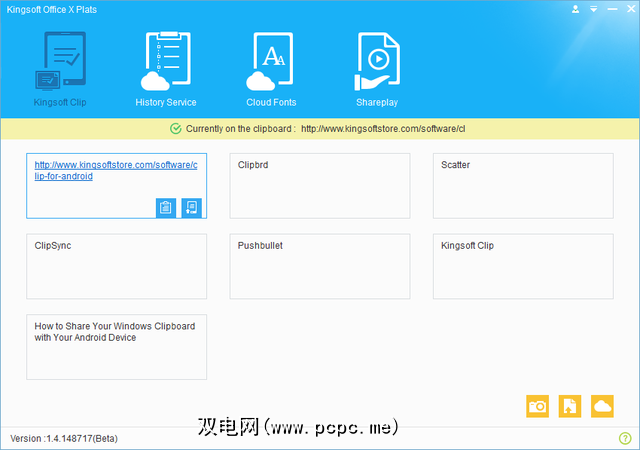Click the Version :1.4.148717(Beta) text
The height and width of the screenshot is (450, 640).
[x=64, y=439]
